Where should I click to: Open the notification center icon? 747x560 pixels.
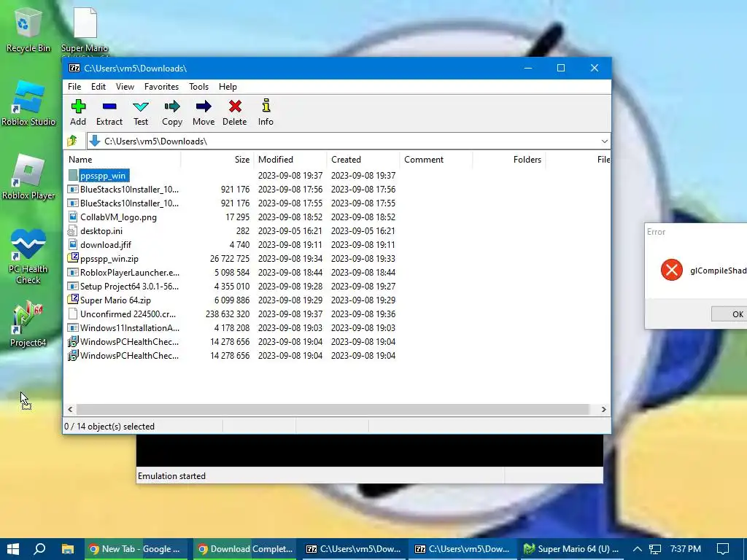[x=723, y=549]
